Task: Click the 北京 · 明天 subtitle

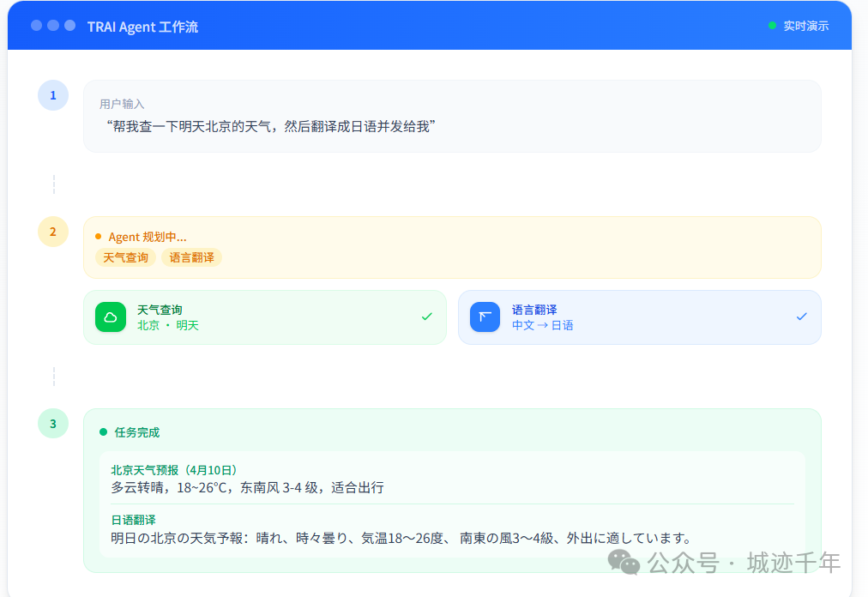Action: [x=168, y=326]
